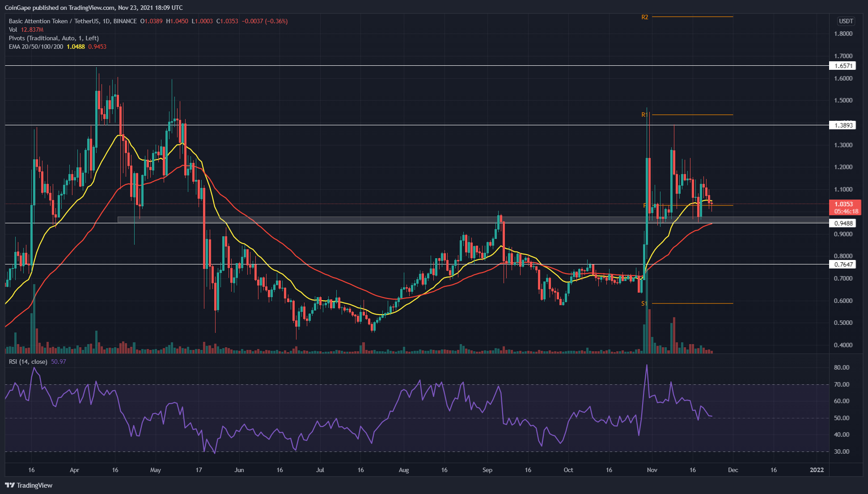Click the 30.00 RSI axis tick
The height and width of the screenshot is (494, 868).
[x=842, y=451]
